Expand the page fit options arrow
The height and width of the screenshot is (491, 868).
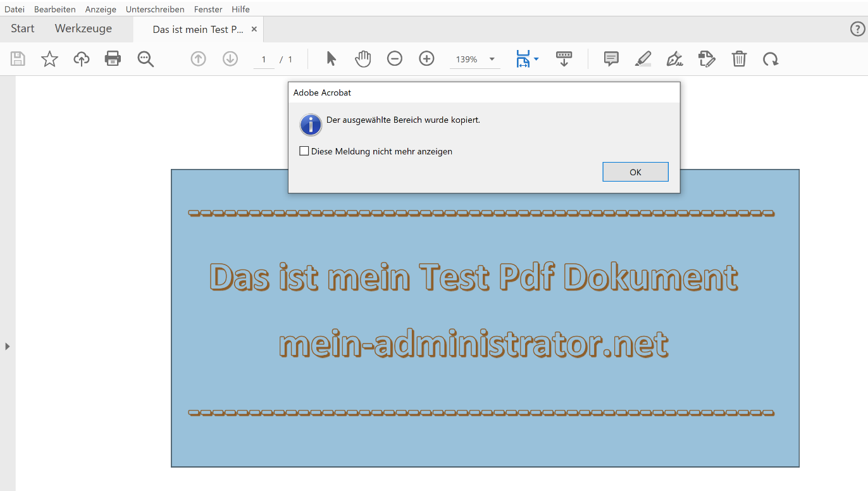point(536,59)
